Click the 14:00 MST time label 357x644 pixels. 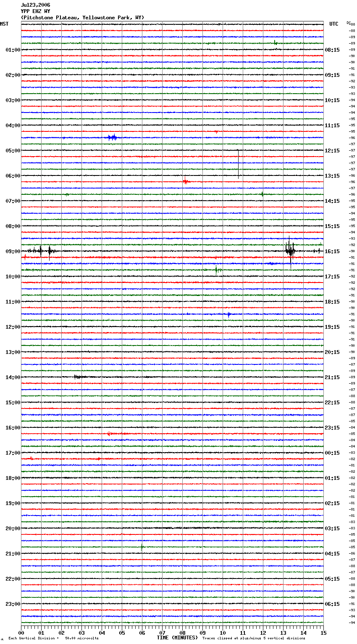click(x=13, y=377)
